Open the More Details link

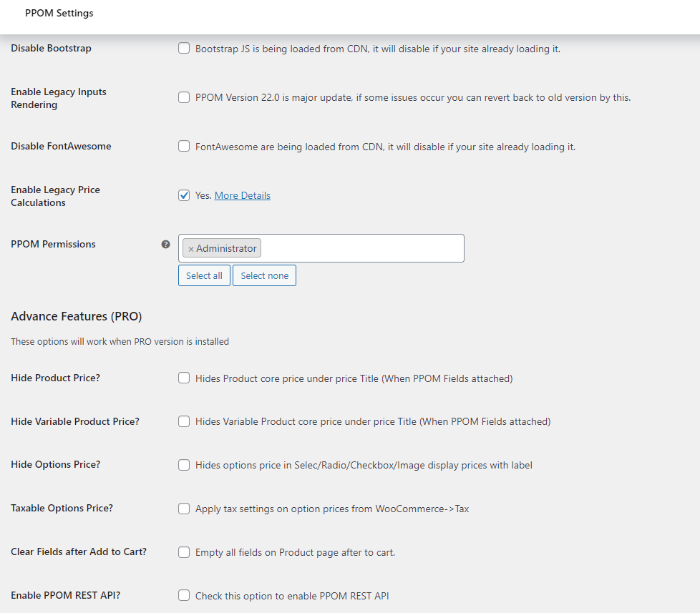pos(243,195)
